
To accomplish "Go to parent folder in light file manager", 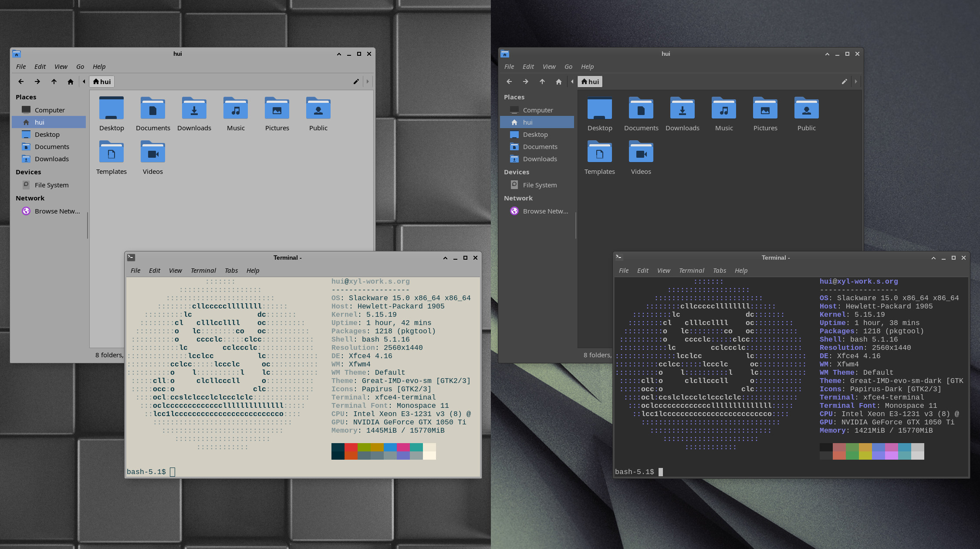I will pyautogui.click(x=54, y=81).
